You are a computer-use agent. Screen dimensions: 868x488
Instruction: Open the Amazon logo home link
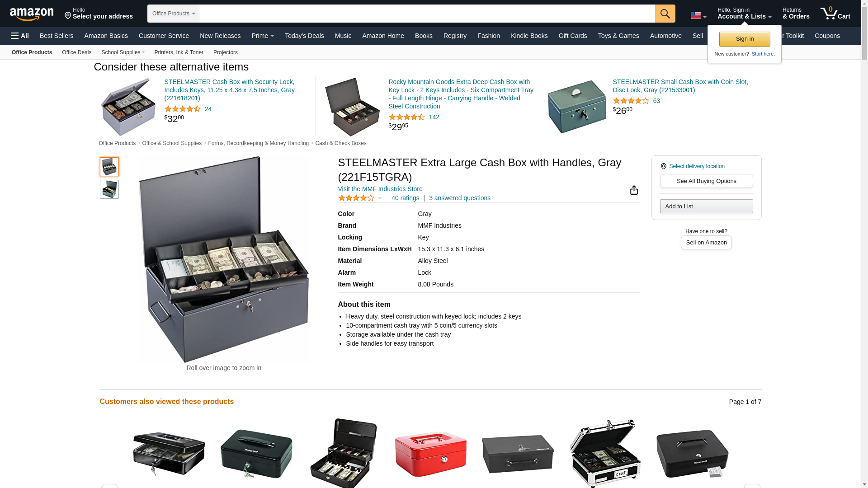pos(32,14)
